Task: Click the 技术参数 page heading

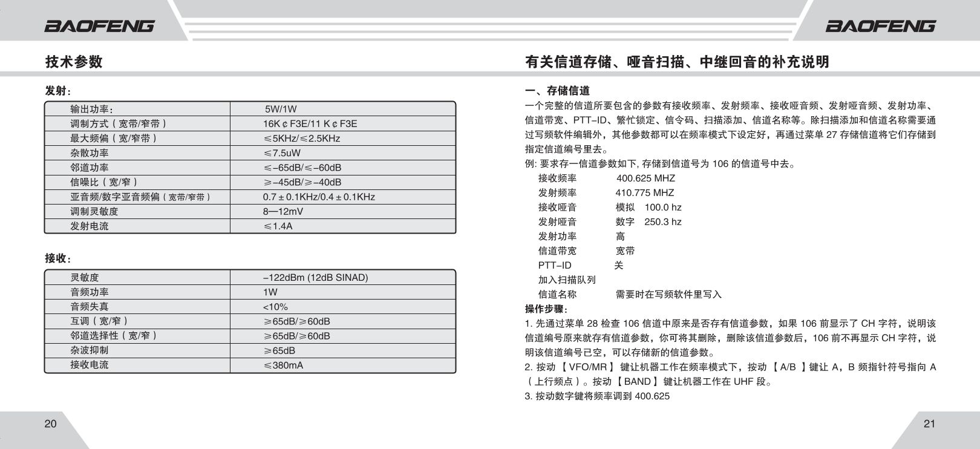Action: tap(74, 62)
